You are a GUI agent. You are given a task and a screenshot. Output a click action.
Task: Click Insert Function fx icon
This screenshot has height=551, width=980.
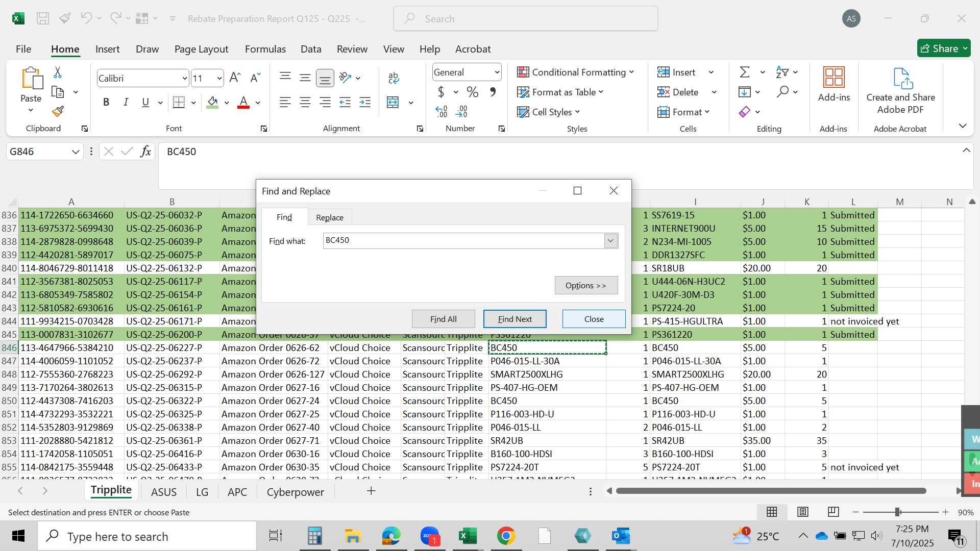[x=145, y=152]
